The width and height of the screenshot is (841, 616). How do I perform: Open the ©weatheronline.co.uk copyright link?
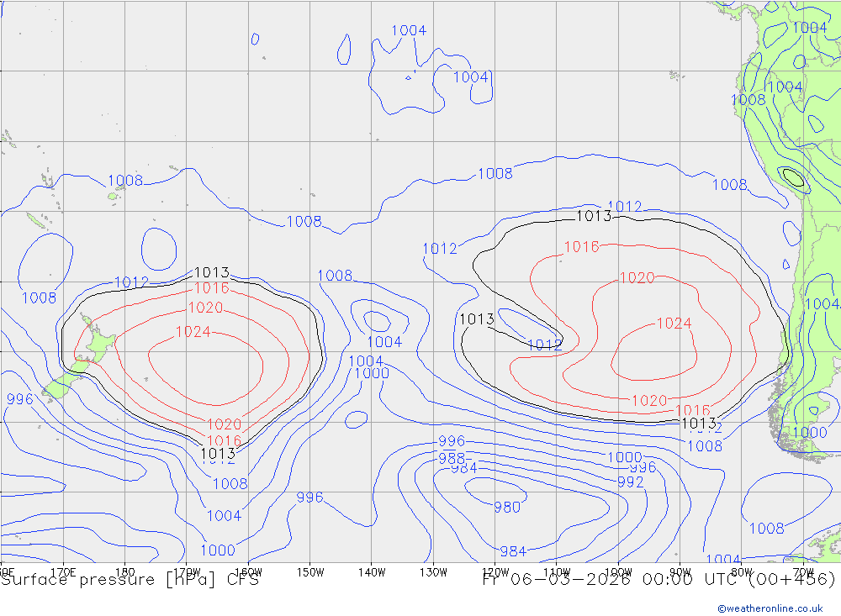pos(770,608)
